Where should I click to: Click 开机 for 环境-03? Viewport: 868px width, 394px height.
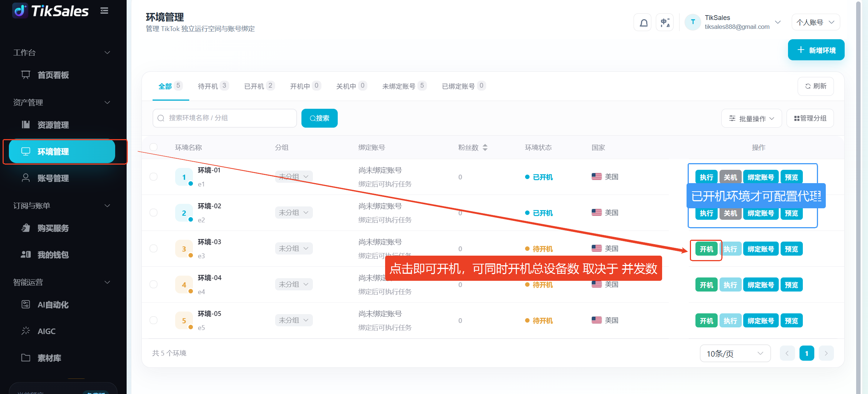707,249
